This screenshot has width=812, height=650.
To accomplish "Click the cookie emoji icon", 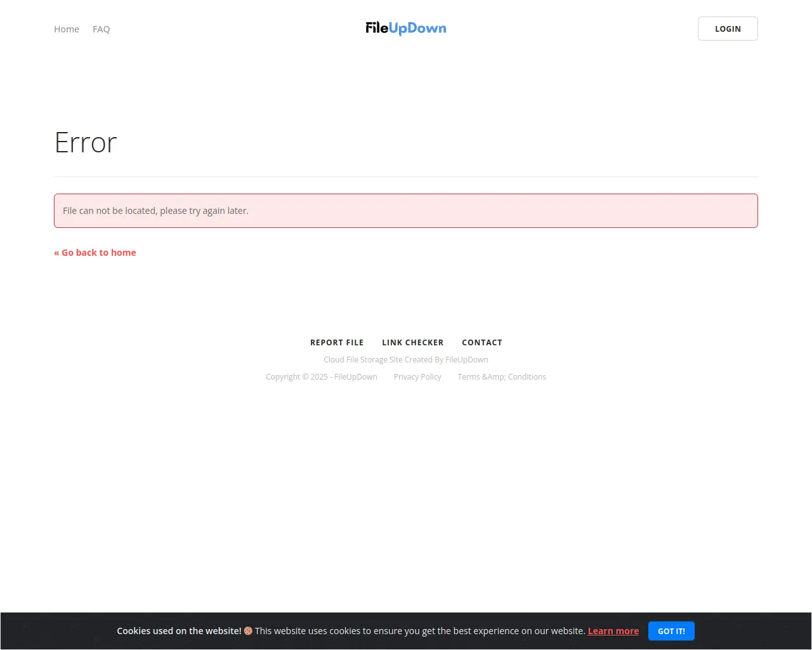I will [248, 631].
